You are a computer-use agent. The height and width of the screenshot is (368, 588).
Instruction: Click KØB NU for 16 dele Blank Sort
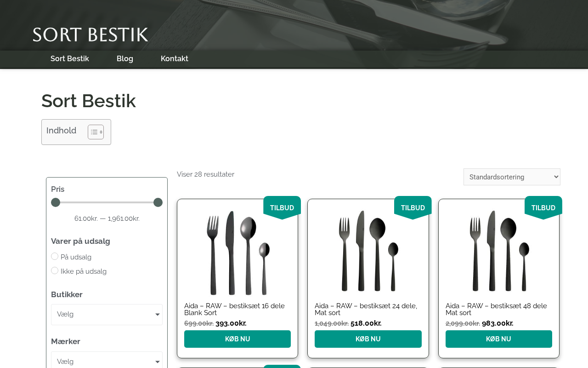click(237, 339)
